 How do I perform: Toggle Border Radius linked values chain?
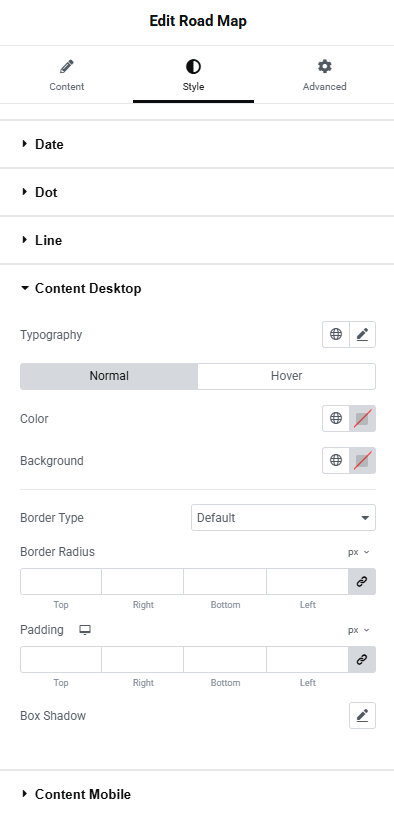click(362, 582)
